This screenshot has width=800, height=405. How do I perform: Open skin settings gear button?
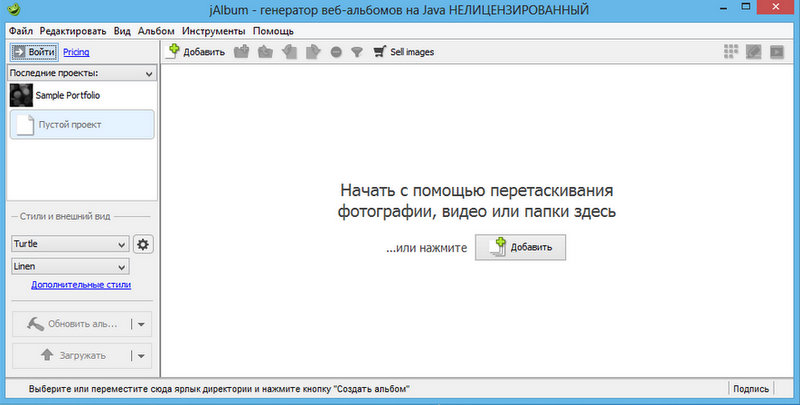coord(143,244)
